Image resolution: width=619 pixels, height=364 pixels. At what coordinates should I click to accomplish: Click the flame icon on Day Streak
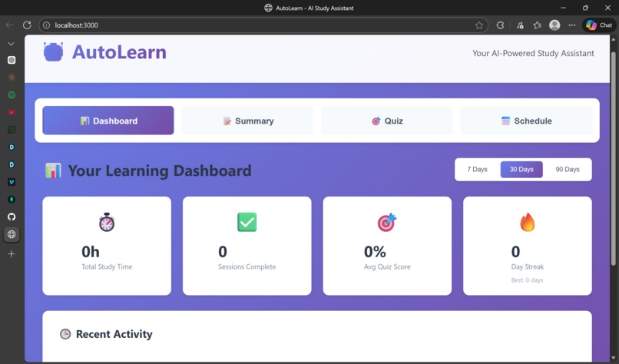(x=528, y=222)
